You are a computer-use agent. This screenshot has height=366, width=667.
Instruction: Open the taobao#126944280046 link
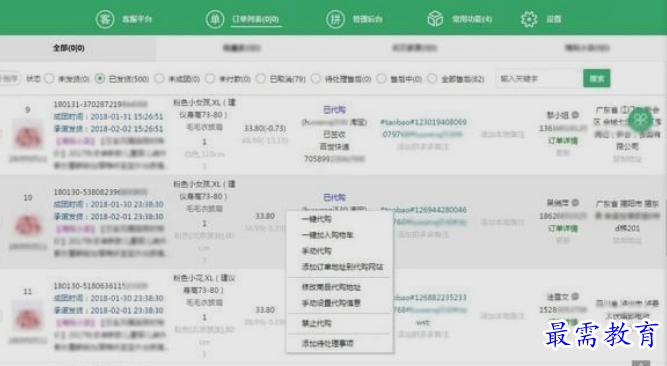(423, 209)
